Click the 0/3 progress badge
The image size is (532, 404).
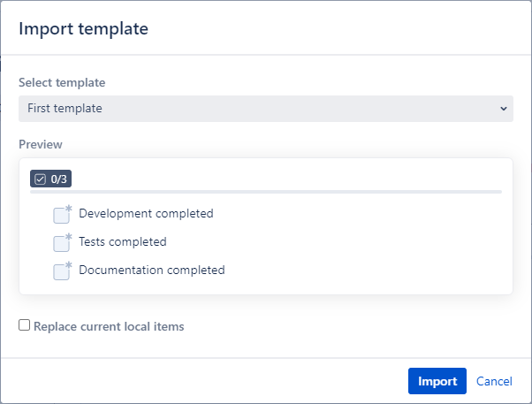(50, 179)
